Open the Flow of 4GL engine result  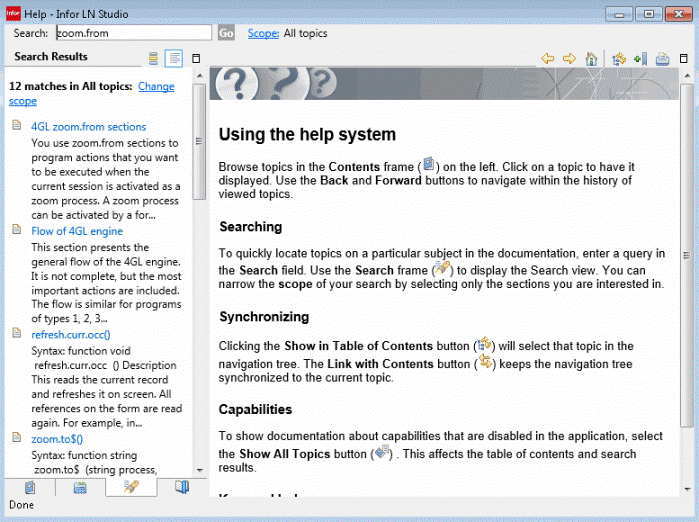[x=77, y=230]
